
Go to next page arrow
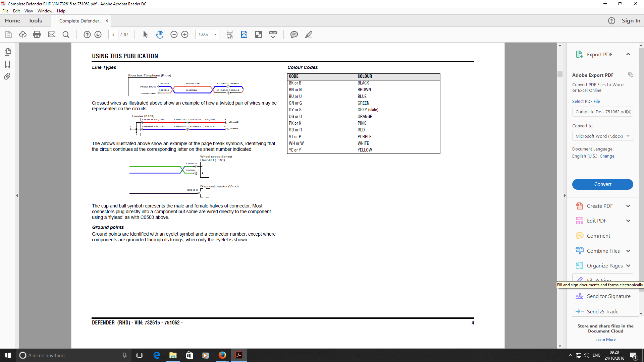98,35
